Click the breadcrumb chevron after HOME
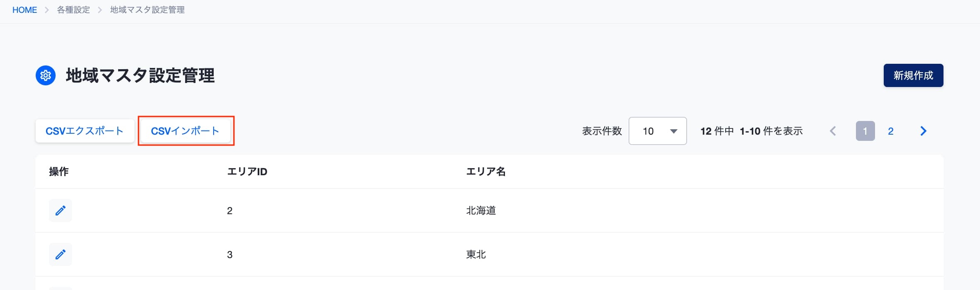This screenshot has width=980, height=290. coord(47,10)
